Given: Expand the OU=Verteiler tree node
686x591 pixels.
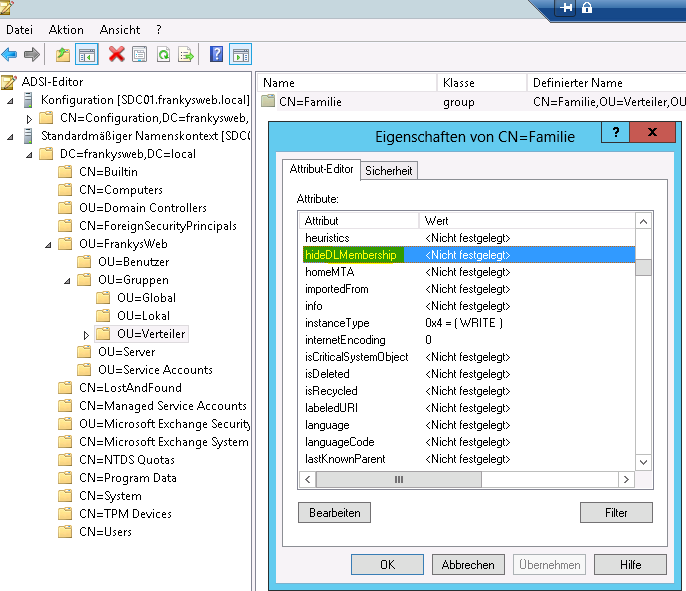Looking at the screenshot, I should 86,334.
